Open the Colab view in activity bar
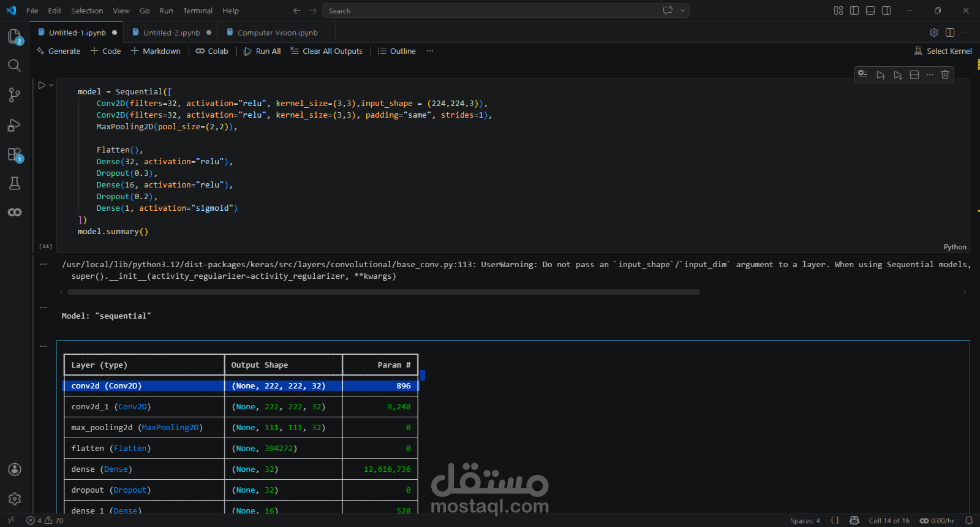The height and width of the screenshot is (527, 980). [x=15, y=212]
